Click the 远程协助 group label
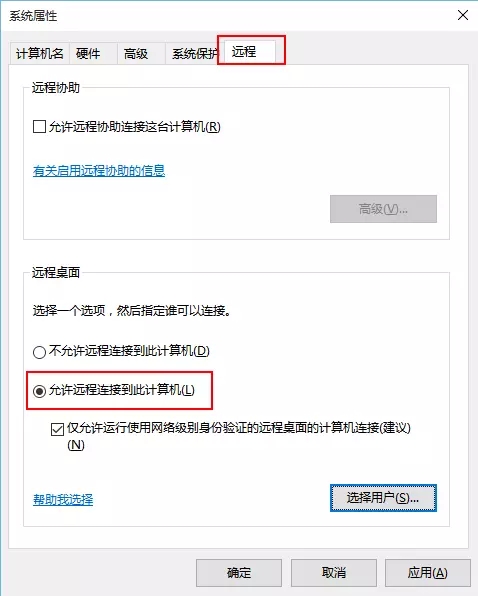 coord(56,88)
